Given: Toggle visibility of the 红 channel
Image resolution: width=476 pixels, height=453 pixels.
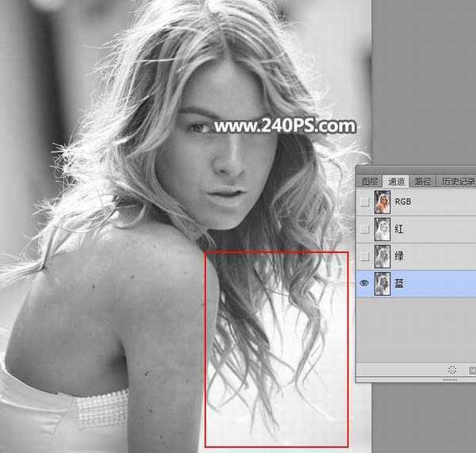Looking at the screenshot, I should (x=364, y=229).
